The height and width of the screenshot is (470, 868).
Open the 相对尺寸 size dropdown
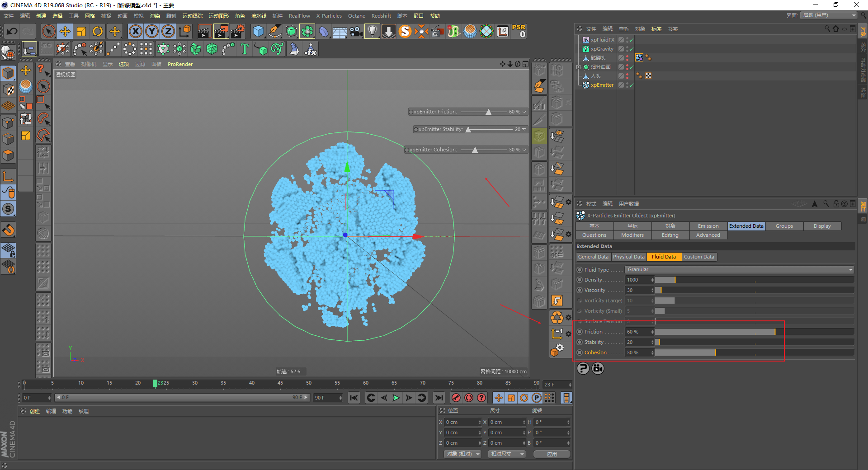tap(507, 454)
